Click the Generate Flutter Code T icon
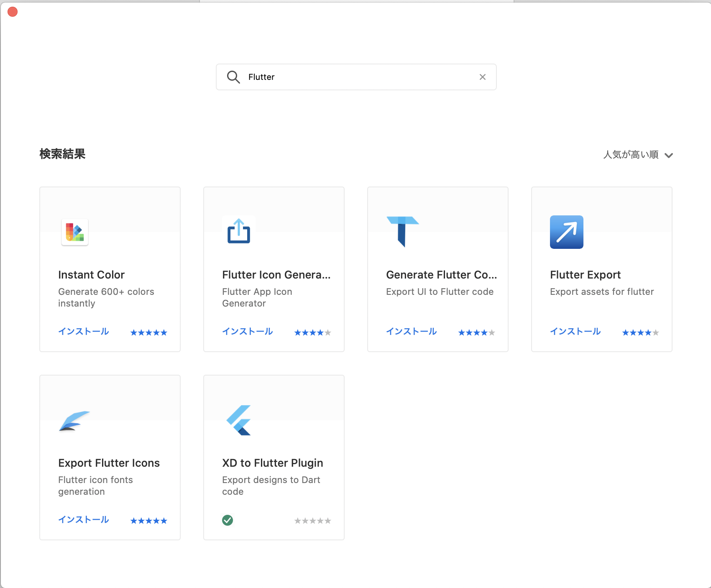 403,232
